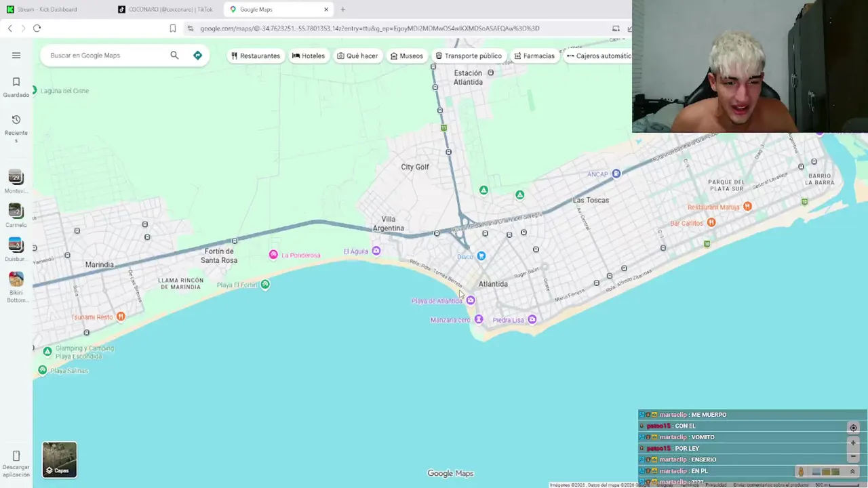Open the Recientes history panel
This screenshot has height=488, width=868.
coord(16,129)
